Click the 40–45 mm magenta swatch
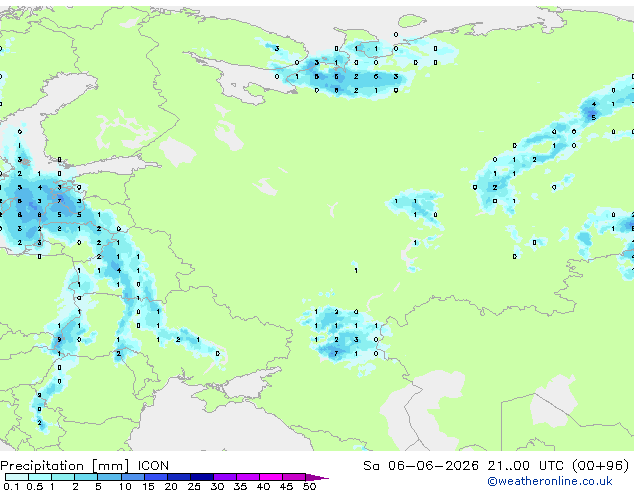 pos(271,477)
